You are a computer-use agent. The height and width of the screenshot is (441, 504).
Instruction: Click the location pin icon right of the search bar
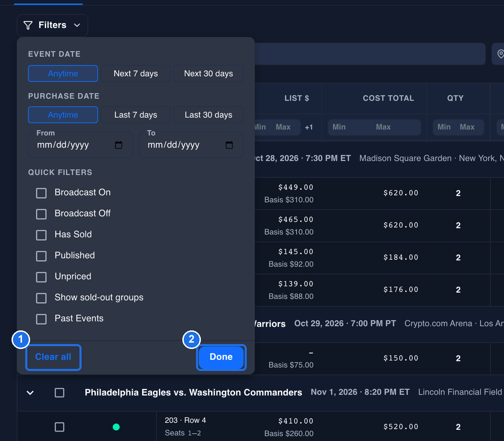point(501,54)
